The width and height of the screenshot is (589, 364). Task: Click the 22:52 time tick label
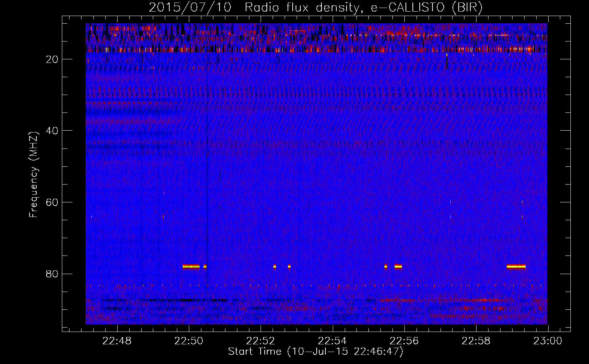point(261,341)
